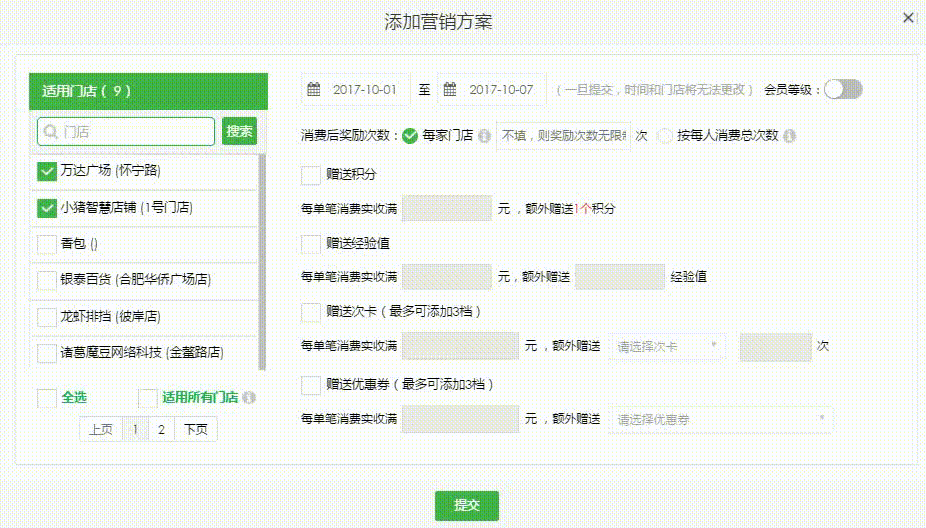Click info icon beside 每家门店
Image resolution: width=926 pixels, height=528 pixels.
click(484, 136)
